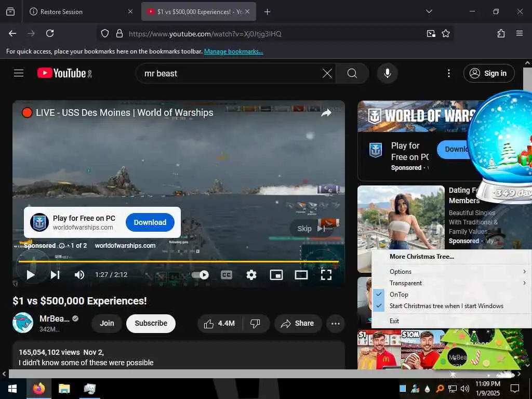Open taskbar clock showing 11:09 PM
Viewport: 532px width, 399px height.
click(487, 389)
